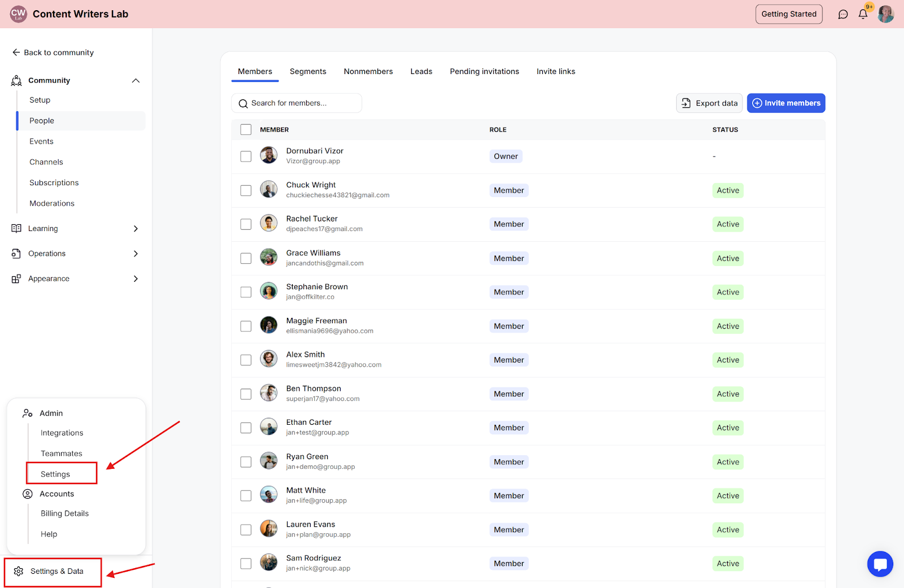Click the Content Writers Lab logo
The image size is (904, 588).
click(19, 14)
